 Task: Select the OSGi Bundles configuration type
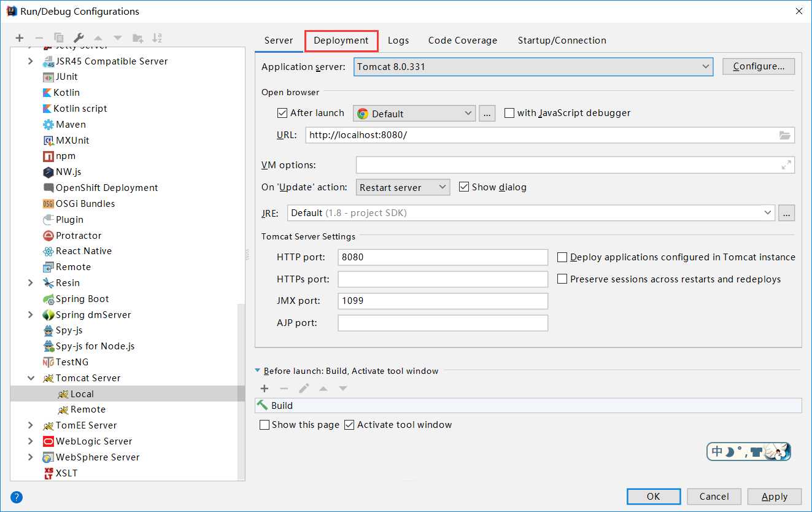pyautogui.click(x=79, y=204)
